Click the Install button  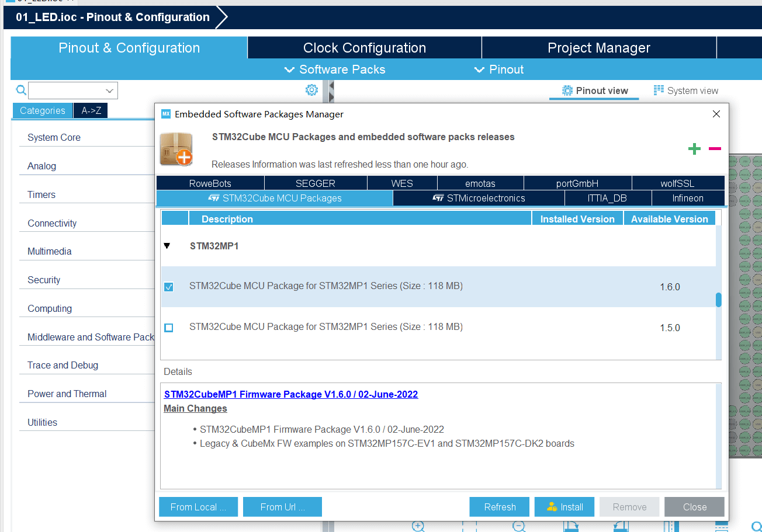pyautogui.click(x=564, y=507)
